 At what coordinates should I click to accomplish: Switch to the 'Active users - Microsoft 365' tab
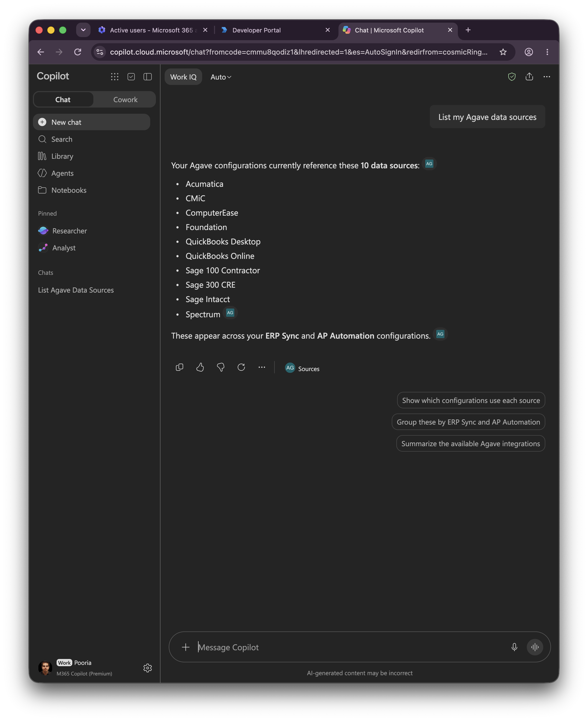[153, 30]
